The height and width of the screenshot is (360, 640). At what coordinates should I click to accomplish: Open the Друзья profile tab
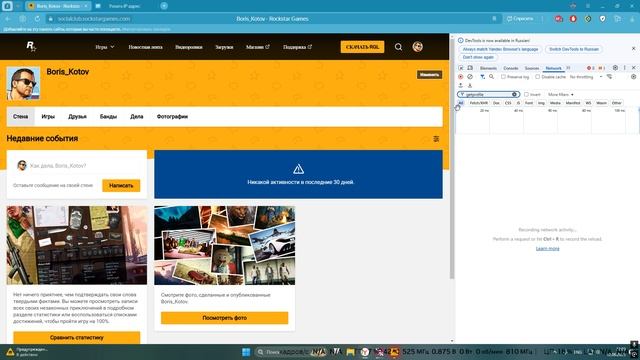[x=77, y=117]
